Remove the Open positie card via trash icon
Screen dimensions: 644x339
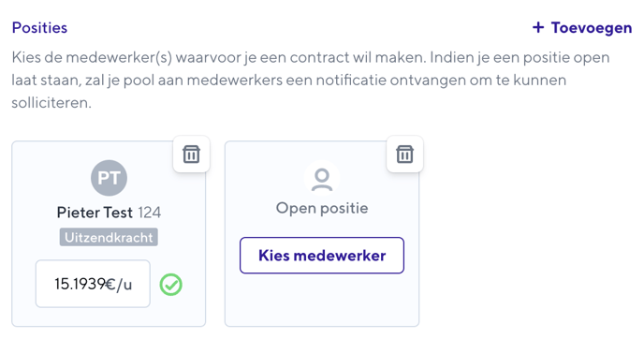point(404,155)
